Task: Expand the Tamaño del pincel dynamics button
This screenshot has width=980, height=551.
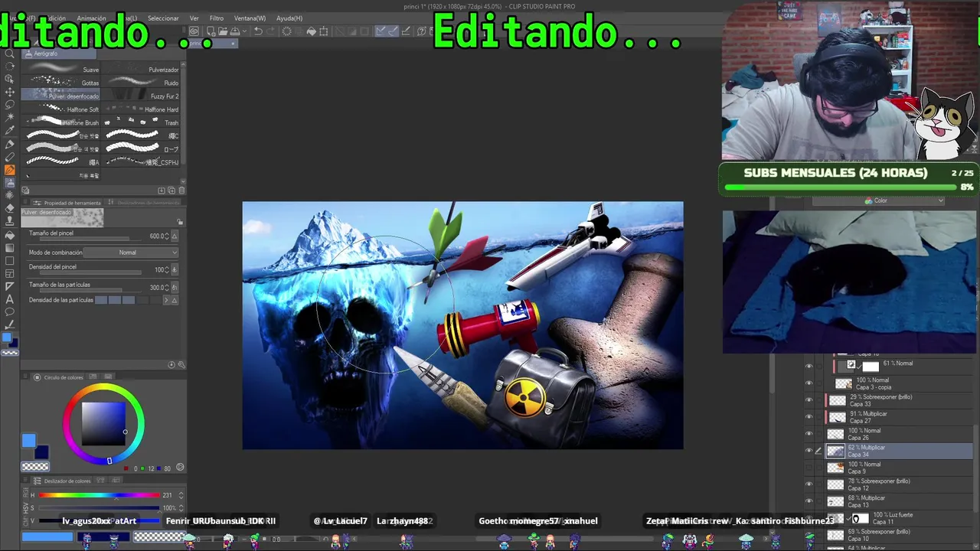Action: tap(175, 236)
